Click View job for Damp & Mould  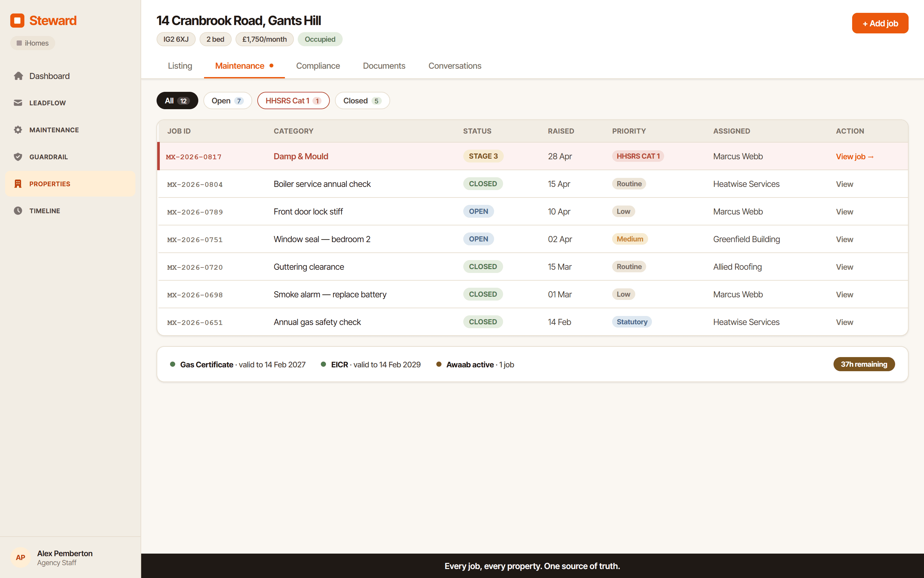click(x=854, y=156)
